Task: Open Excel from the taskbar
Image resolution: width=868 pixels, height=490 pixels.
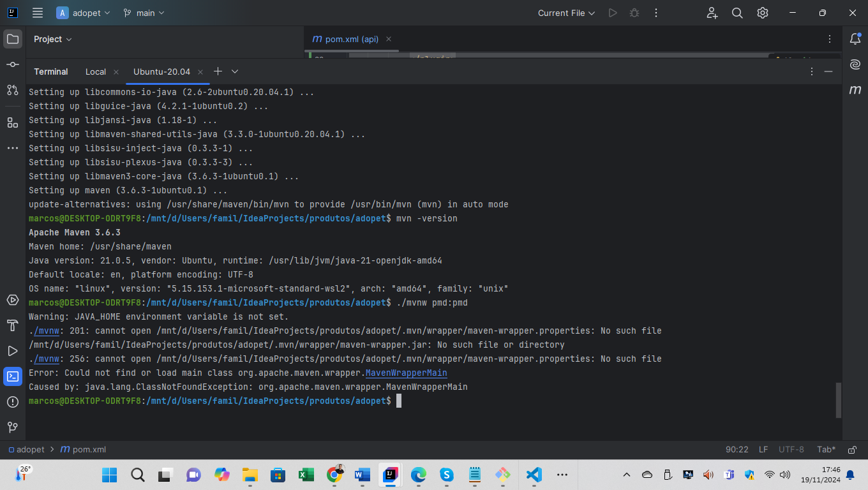Action: point(306,475)
